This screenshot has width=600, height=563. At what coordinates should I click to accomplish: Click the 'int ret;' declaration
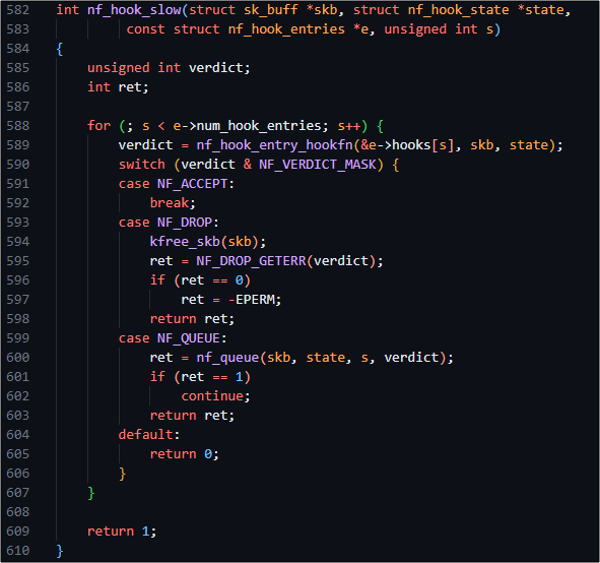118,87
